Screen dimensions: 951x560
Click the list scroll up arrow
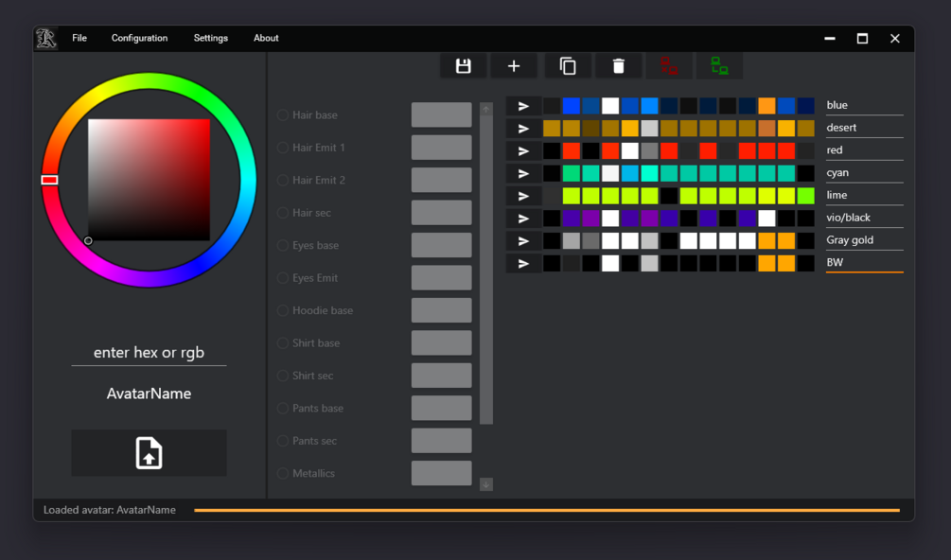pyautogui.click(x=485, y=109)
